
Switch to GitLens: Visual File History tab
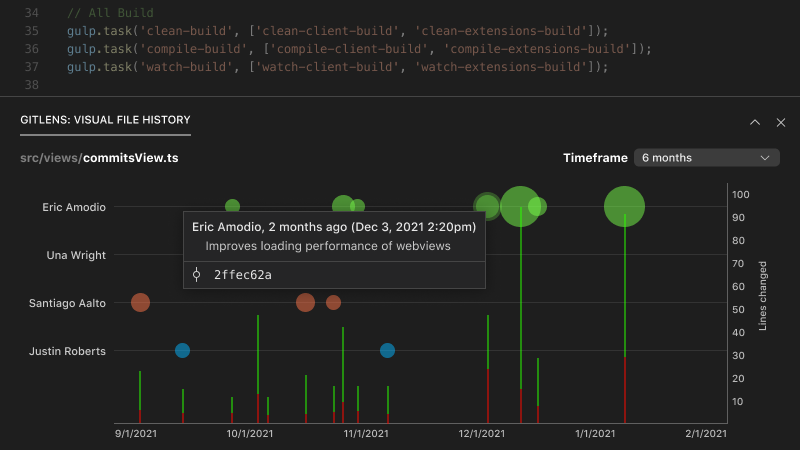tap(105, 120)
